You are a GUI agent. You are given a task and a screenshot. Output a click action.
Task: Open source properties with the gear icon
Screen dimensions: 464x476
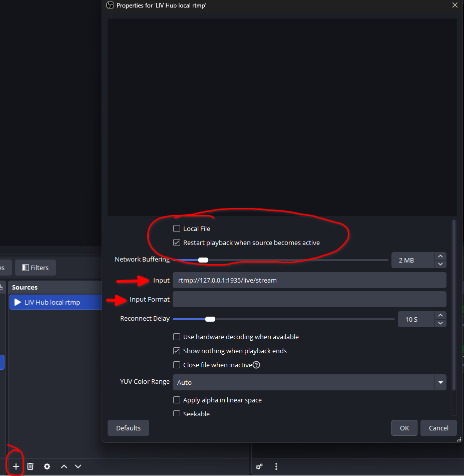47,466
